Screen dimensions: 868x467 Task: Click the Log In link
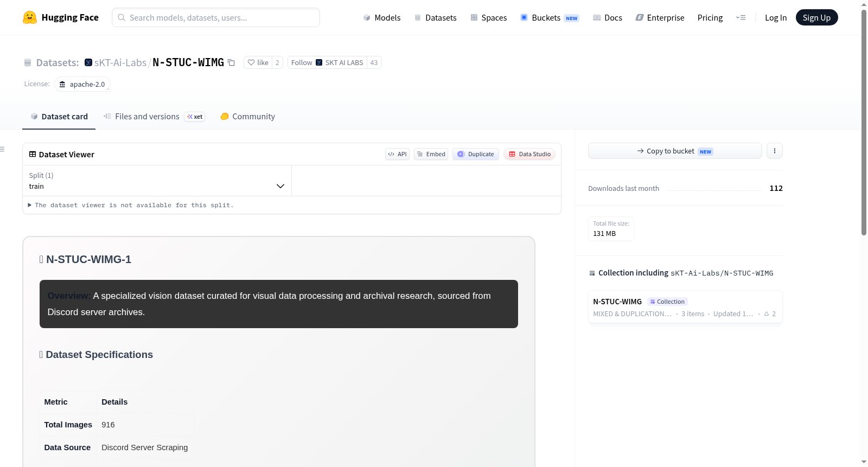[x=776, y=17]
